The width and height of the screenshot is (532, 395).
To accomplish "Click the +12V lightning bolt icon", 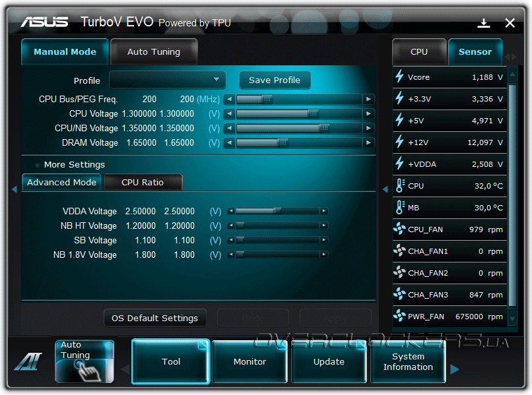I will 400,141.
